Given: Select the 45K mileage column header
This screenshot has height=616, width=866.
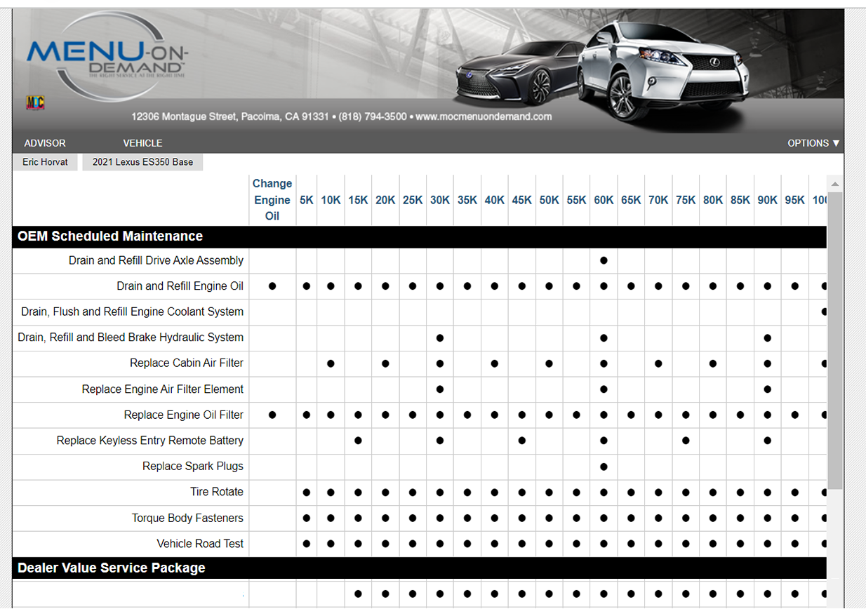Looking at the screenshot, I should tap(522, 200).
